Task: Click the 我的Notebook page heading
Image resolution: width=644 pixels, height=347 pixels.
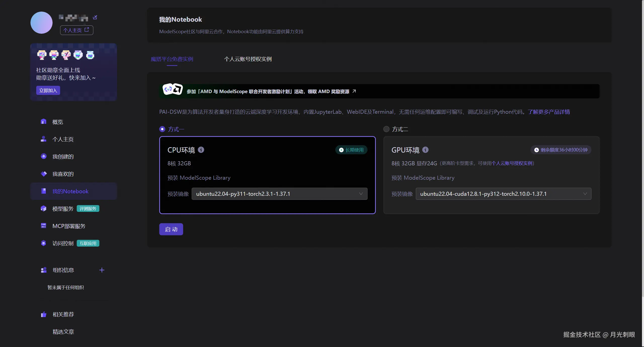Action: 180,19
